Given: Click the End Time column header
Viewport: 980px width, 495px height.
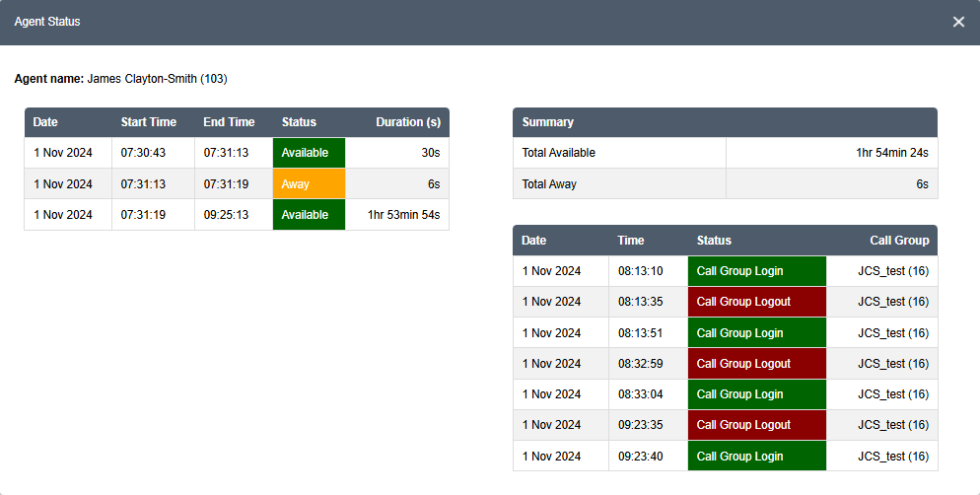Looking at the screenshot, I should tap(229, 122).
